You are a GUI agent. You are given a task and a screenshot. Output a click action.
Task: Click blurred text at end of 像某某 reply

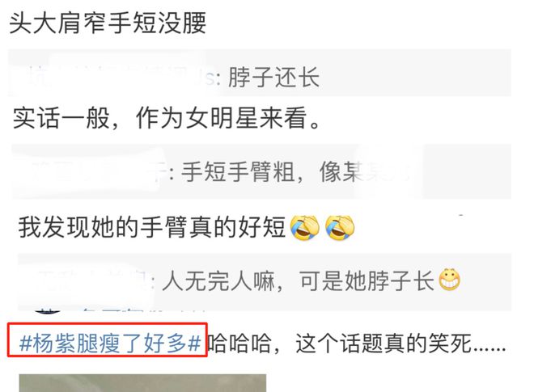[x=387, y=172]
